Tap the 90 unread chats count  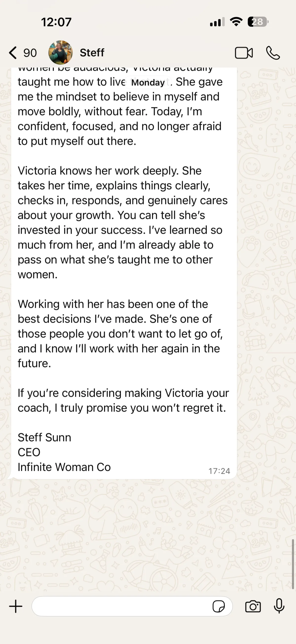coord(30,53)
